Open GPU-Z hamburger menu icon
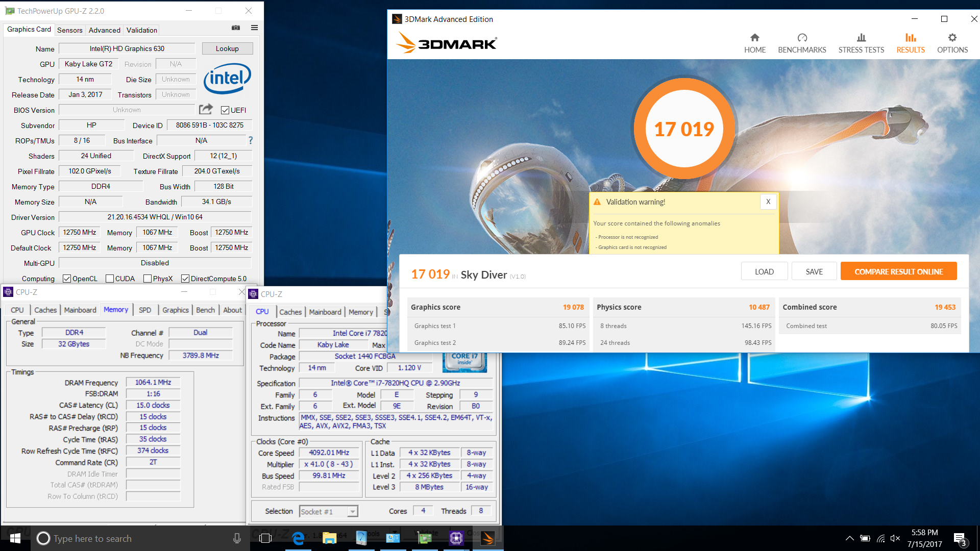This screenshot has height=551, width=980. 254,28
